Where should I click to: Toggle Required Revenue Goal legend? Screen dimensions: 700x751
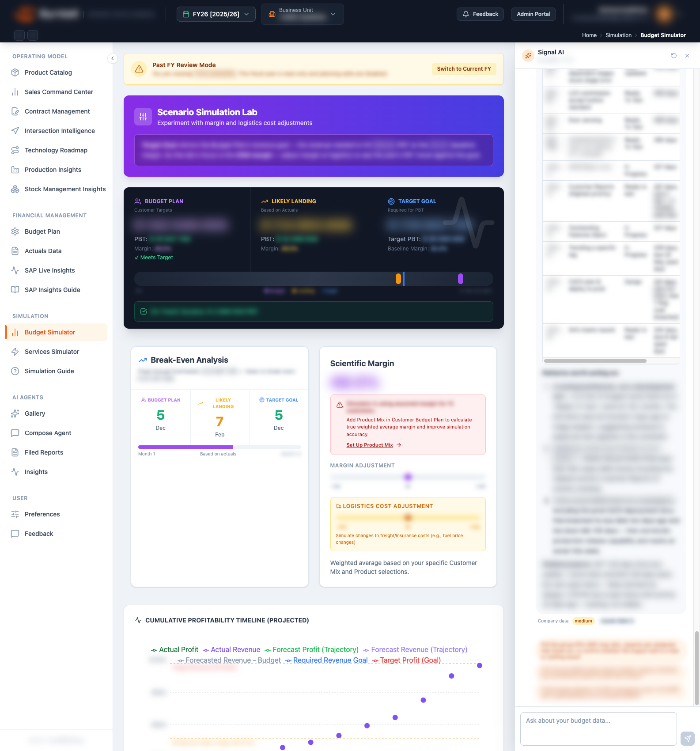(326, 660)
